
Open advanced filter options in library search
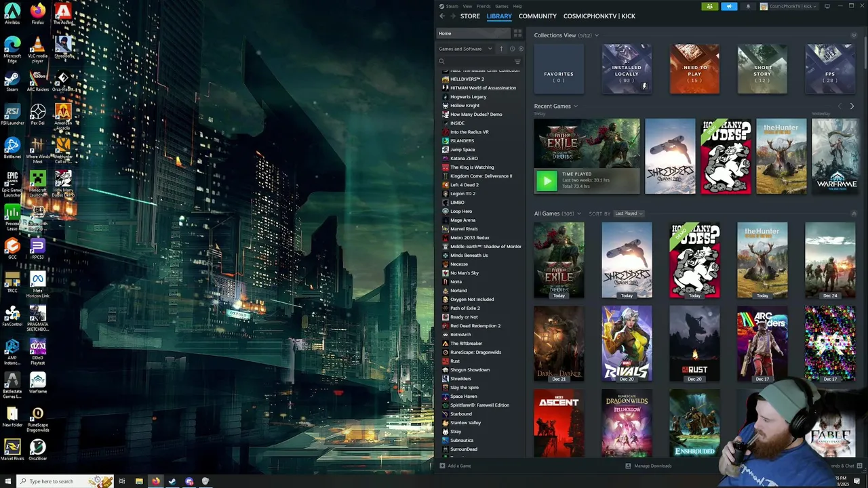[x=517, y=62]
